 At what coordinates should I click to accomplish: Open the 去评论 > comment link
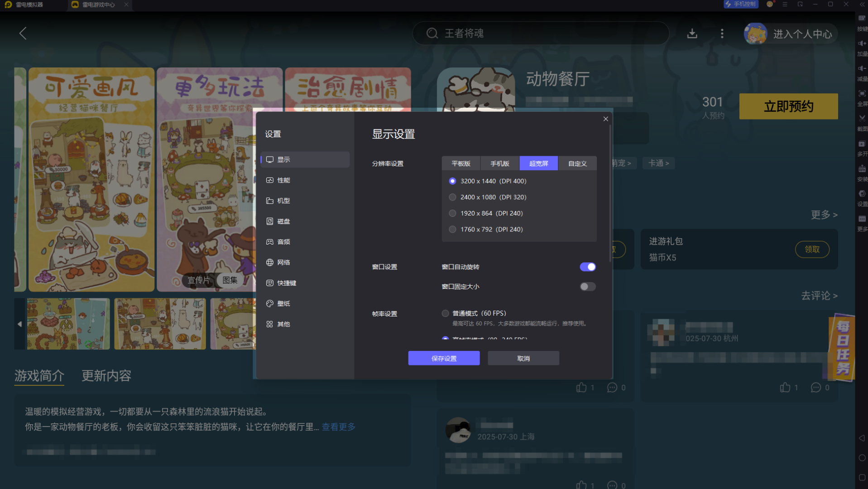819,296
